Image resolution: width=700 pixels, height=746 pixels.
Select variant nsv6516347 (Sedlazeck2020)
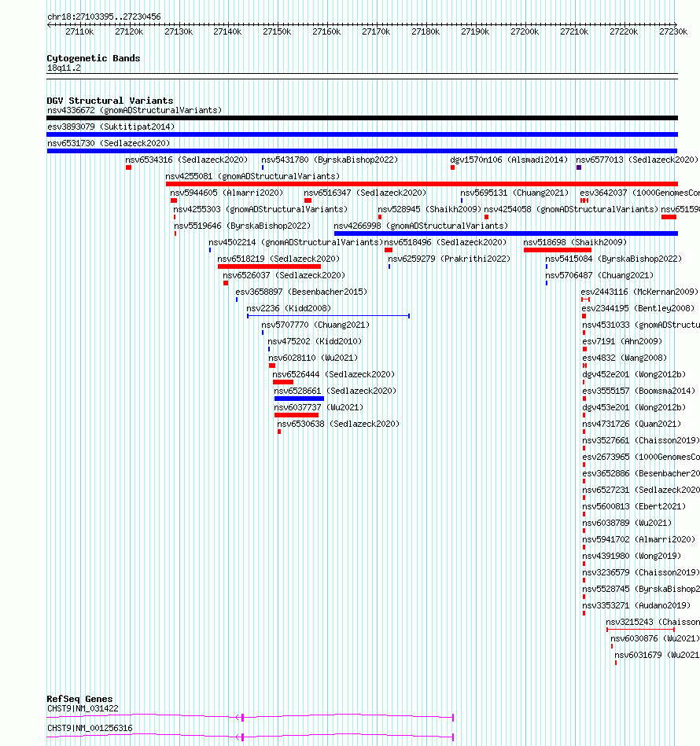coord(365,193)
